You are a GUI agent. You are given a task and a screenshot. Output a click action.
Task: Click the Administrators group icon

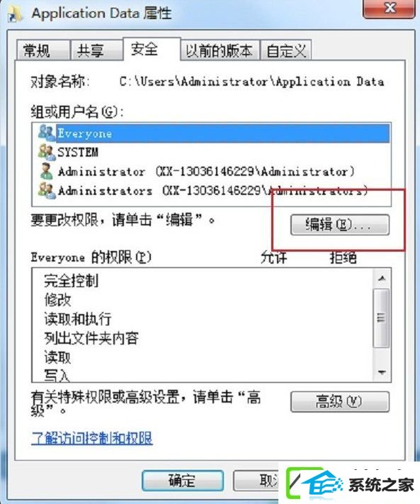coord(47,190)
